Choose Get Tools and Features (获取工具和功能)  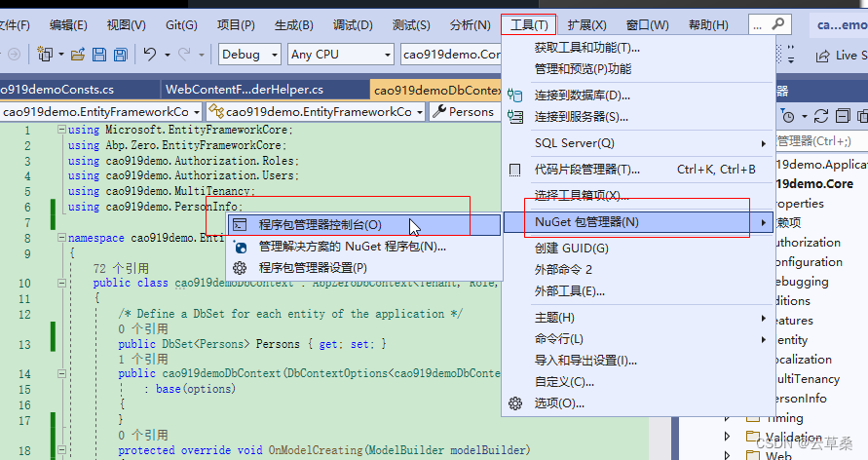pyautogui.click(x=638, y=48)
